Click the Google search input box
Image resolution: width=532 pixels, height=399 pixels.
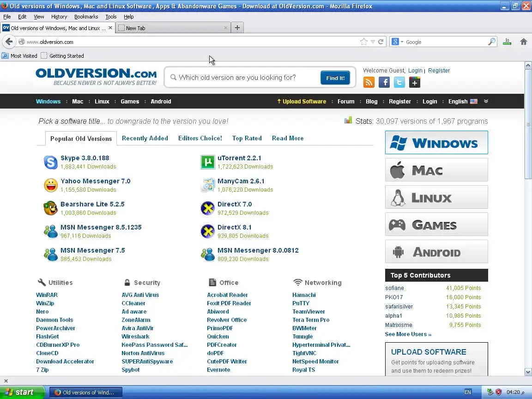click(446, 42)
